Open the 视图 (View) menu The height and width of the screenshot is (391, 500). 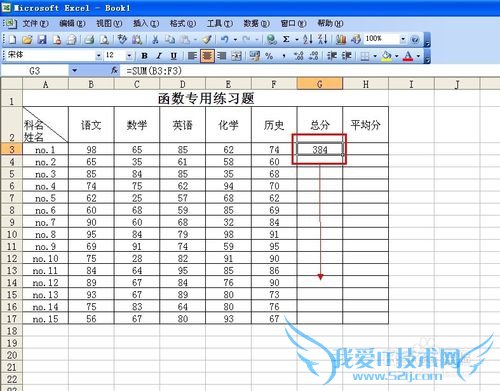pyautogui.click(x=109, y=24)
